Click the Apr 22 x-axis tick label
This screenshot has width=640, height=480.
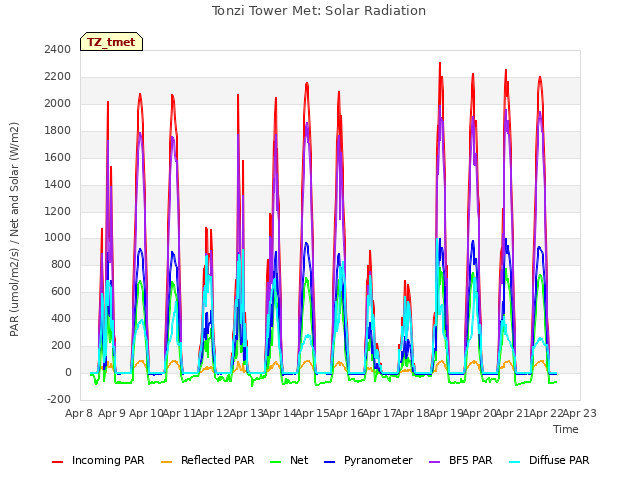[x=546, y=413]
